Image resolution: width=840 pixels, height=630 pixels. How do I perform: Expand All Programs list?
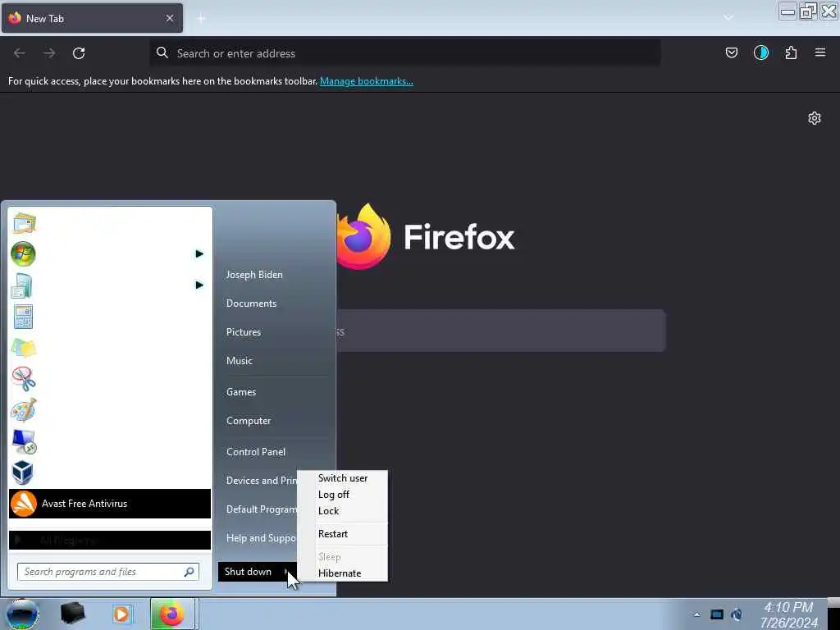click(x=110, y=540)
